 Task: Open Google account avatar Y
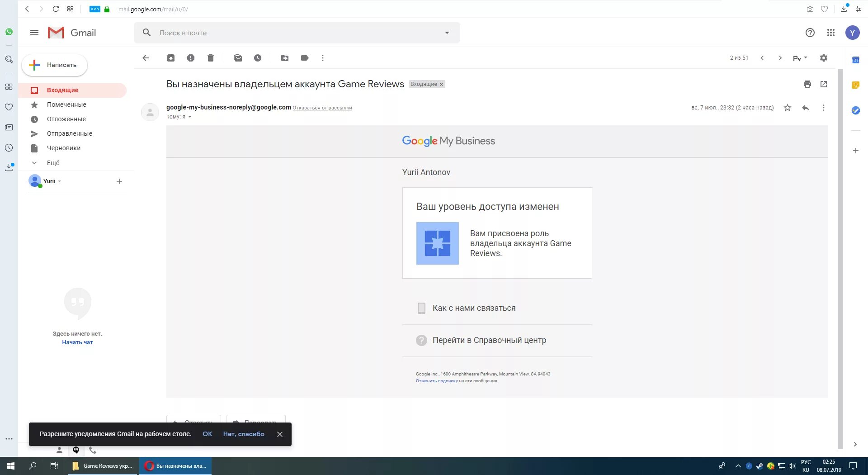tap(853, 33)
